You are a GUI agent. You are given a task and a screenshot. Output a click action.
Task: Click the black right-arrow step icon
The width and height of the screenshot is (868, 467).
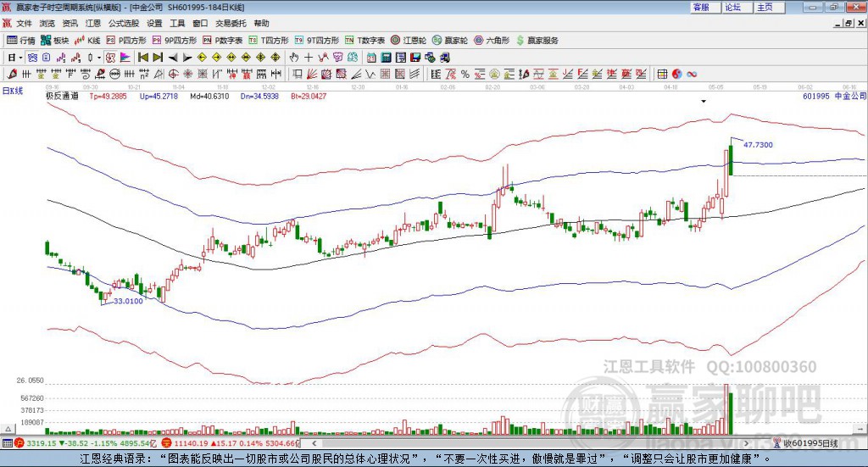coord(187,58)
